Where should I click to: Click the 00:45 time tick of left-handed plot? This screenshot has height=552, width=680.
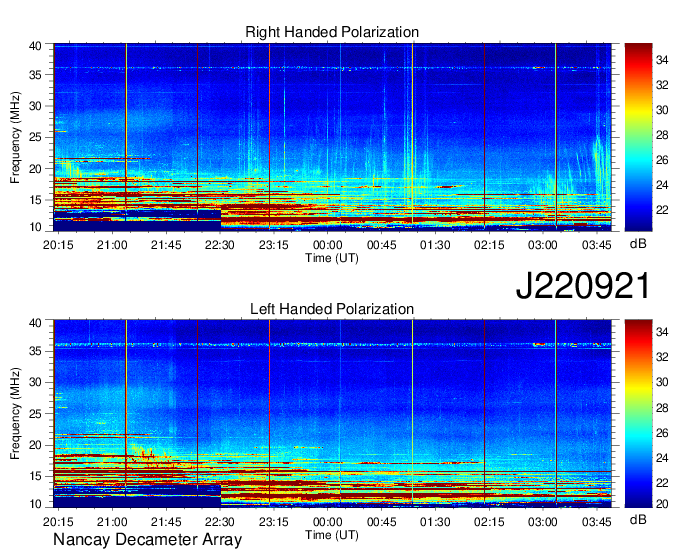(381, 522)
